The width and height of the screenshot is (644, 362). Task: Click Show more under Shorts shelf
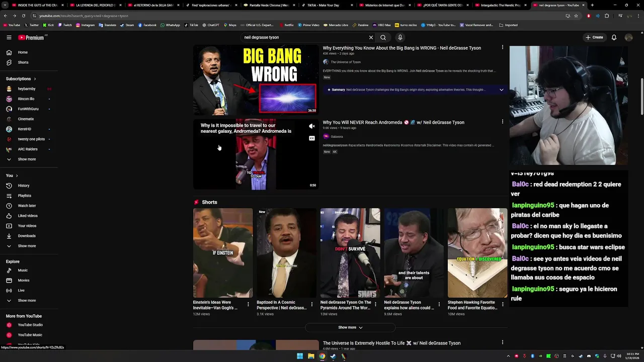pos(350,327)
